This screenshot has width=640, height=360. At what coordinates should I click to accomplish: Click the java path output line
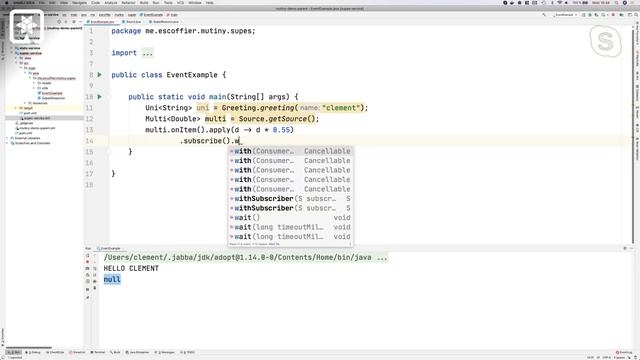pos(245,258)
